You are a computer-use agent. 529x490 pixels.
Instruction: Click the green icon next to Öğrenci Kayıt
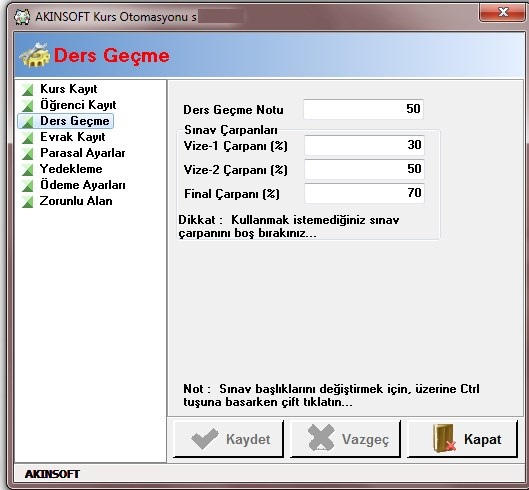click(28, 106)
